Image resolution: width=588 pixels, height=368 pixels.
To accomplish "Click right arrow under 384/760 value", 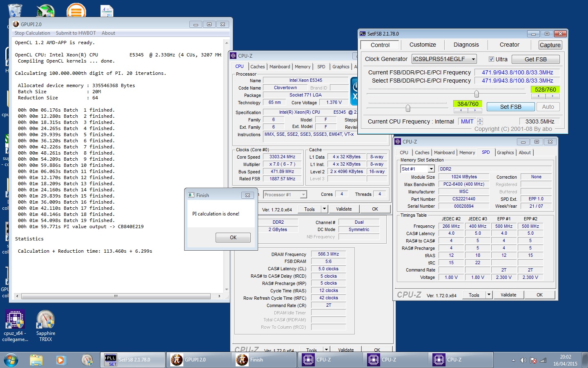I will (475, 110).
